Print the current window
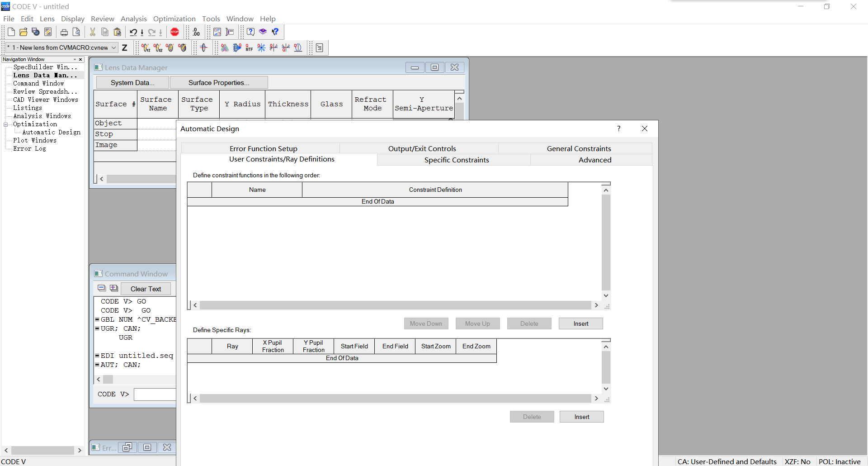Viewport: 868px width, 466px height. (x=64, y=32)
